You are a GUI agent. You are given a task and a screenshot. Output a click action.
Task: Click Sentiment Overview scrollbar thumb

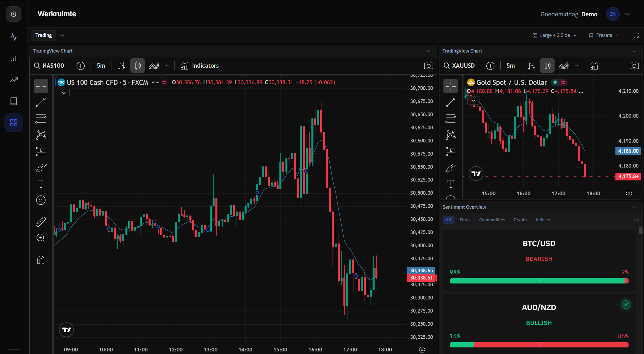pos(641,230)
